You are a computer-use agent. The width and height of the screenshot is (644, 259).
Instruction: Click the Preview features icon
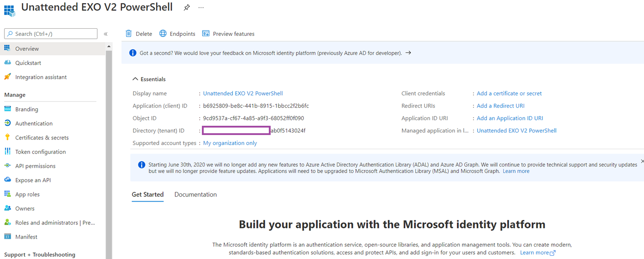[x=206, y=34]
